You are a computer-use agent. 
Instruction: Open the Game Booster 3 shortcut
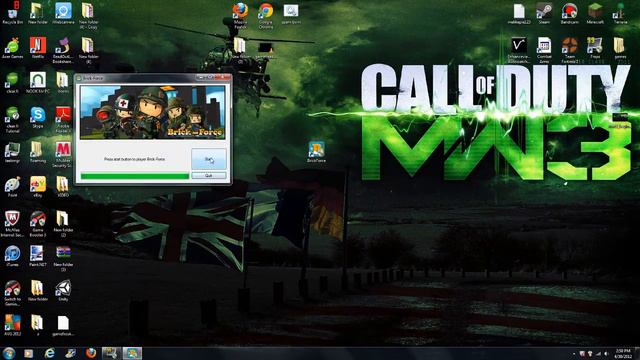tap(38, 224)
